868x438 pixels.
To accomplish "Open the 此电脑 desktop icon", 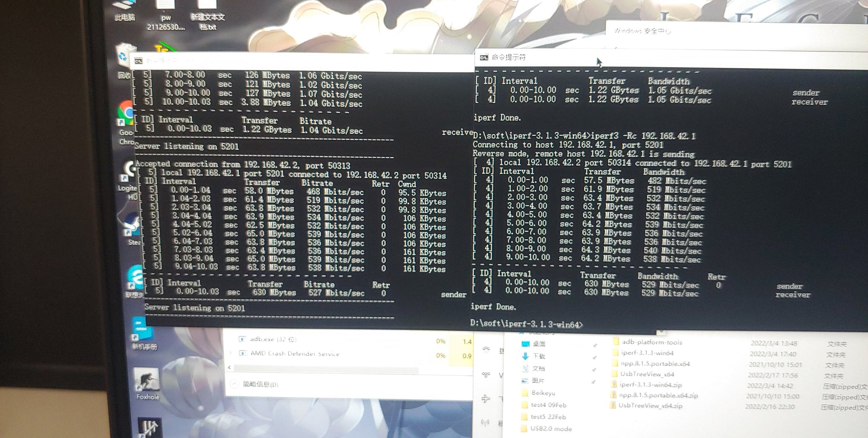I will click(x=125, y=10).
